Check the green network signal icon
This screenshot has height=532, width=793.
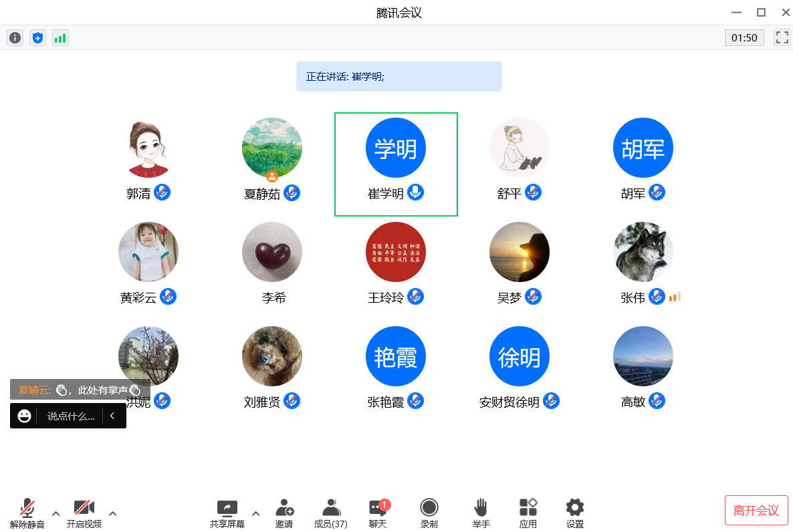pos(60,38)
